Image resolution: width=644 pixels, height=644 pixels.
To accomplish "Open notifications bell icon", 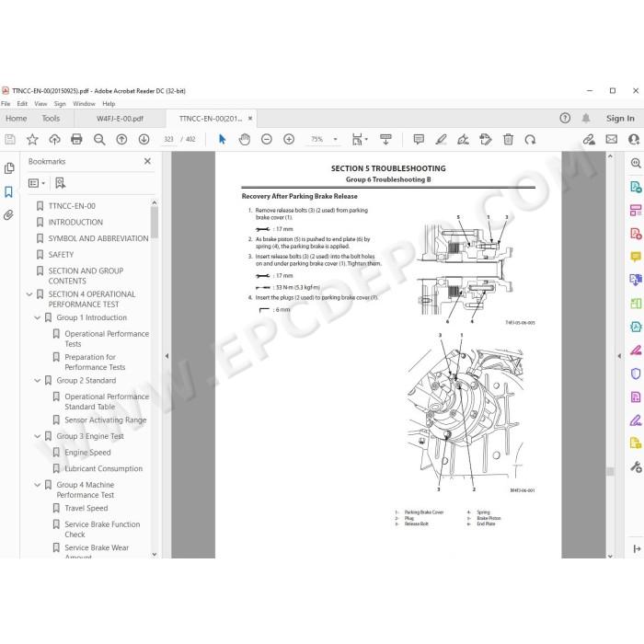I will click(x=586, y=119).
